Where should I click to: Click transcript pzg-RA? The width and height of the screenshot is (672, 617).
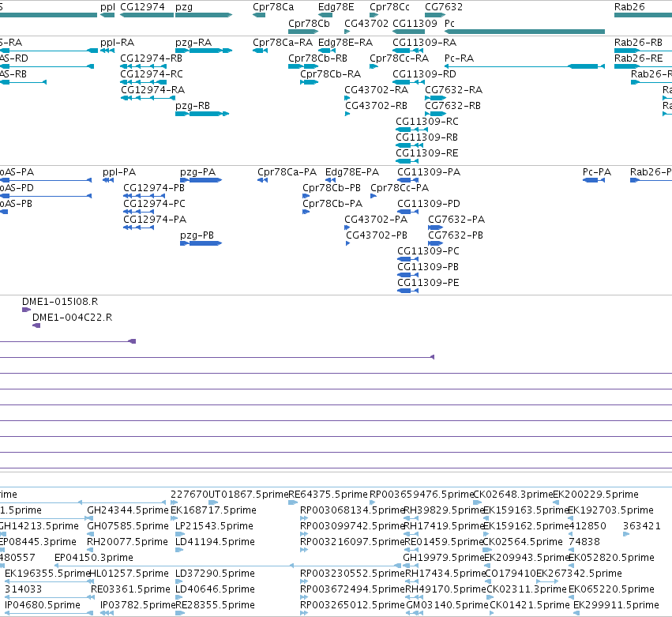click(204, 51)
